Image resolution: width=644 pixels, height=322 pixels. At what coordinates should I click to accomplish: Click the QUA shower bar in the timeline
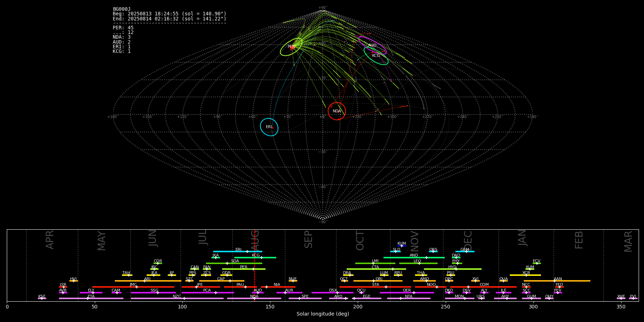[503, 281]
